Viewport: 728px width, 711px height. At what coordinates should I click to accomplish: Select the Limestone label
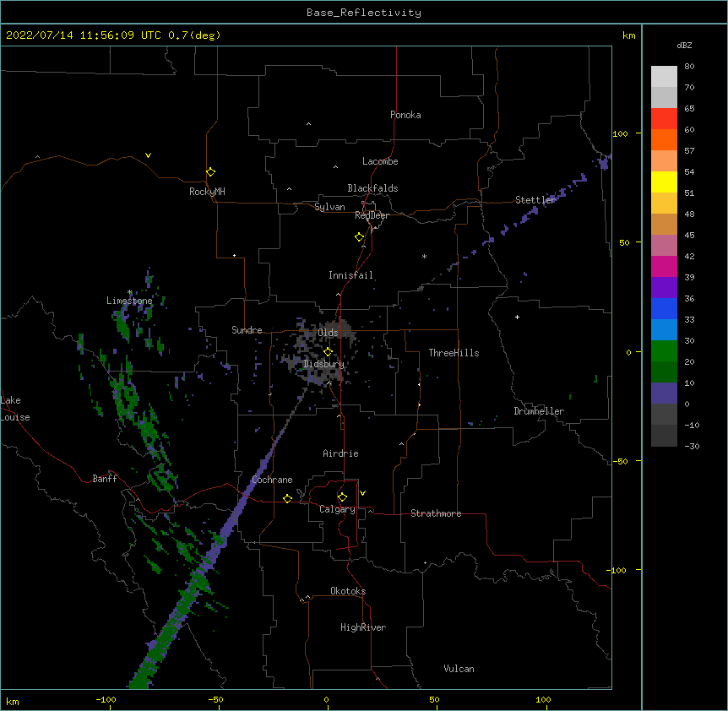[129, 301]
